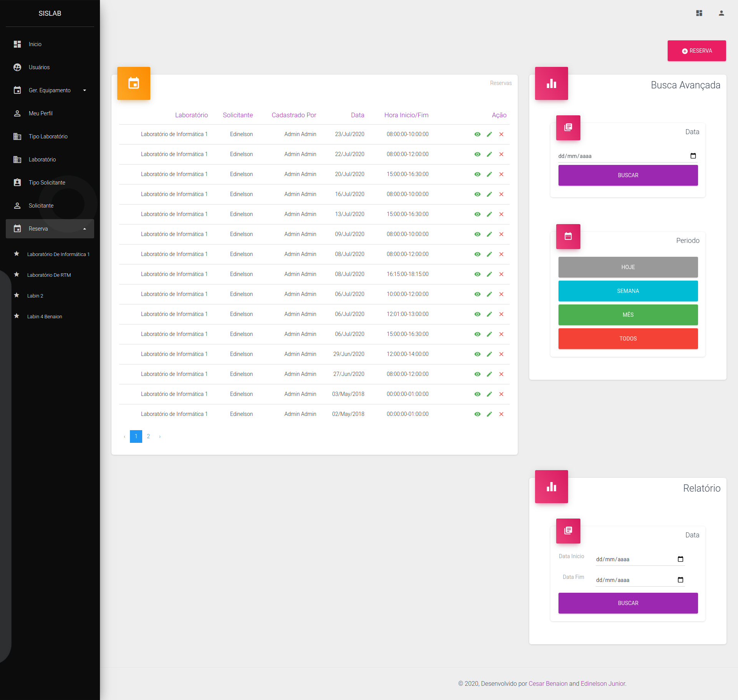Image resolution: width=738 pixels, height=700 pixels.
Task: Go to page 2 of reservations
Action: click(x=148, y=436)
